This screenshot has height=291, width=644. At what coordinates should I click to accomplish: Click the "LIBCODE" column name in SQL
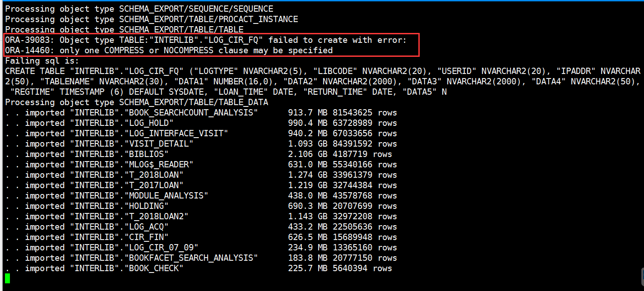335,71
